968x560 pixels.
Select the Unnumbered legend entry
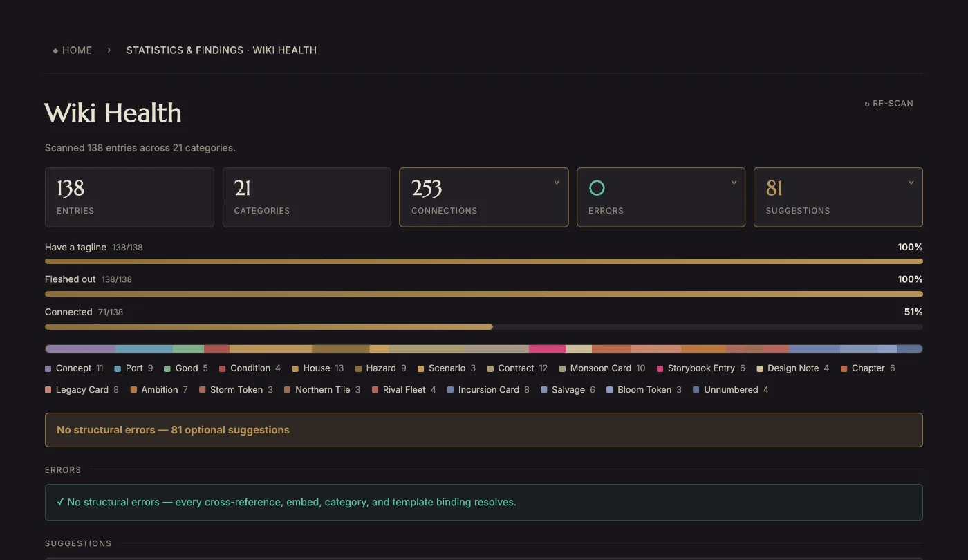(731, 390)
